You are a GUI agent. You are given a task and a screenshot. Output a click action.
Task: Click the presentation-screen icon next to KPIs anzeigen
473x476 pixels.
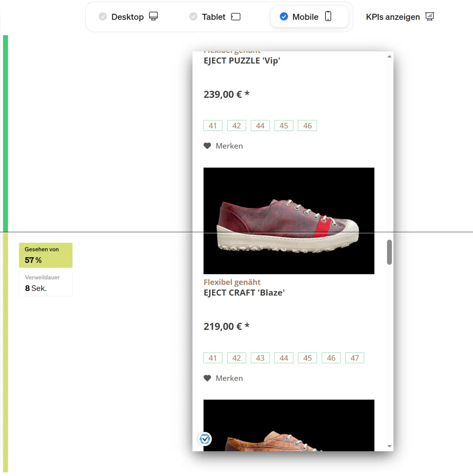pos(430,16)
